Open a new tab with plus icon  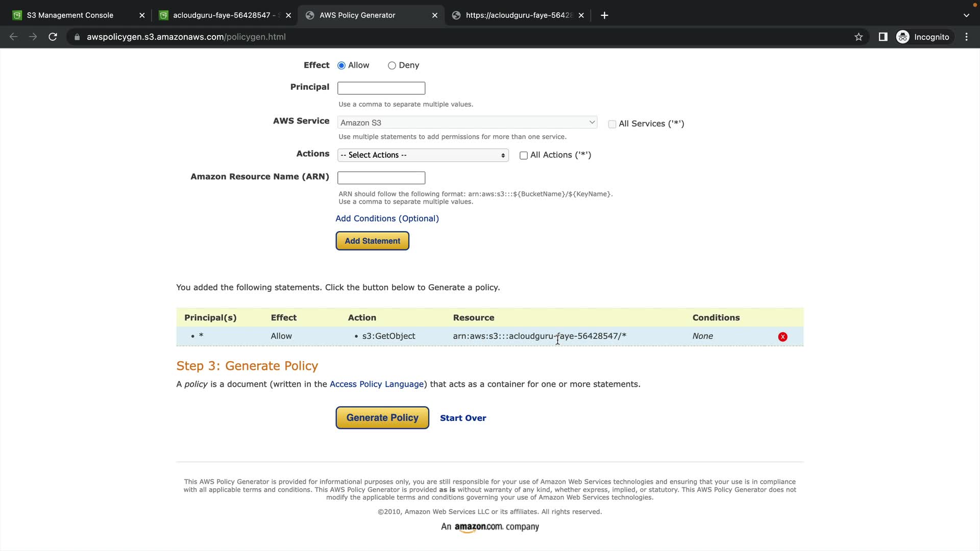[604, 15]
